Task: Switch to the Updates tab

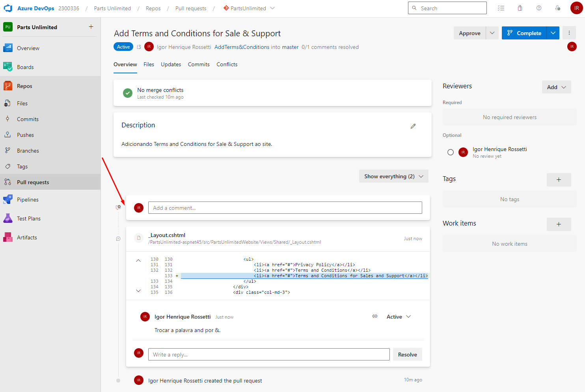Action: 171,64
